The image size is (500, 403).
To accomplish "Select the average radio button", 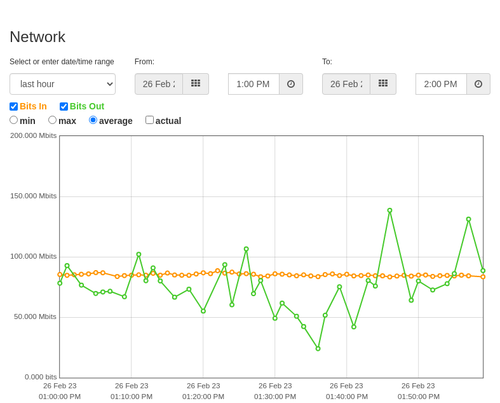I will [93, 120].
